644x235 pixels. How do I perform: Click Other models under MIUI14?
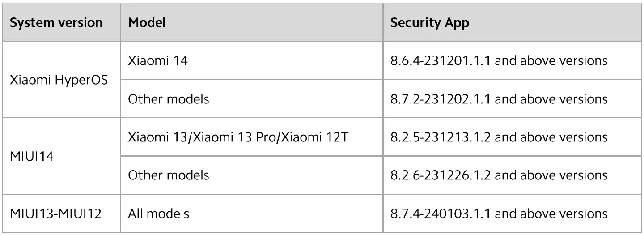[x=251, y=175]
